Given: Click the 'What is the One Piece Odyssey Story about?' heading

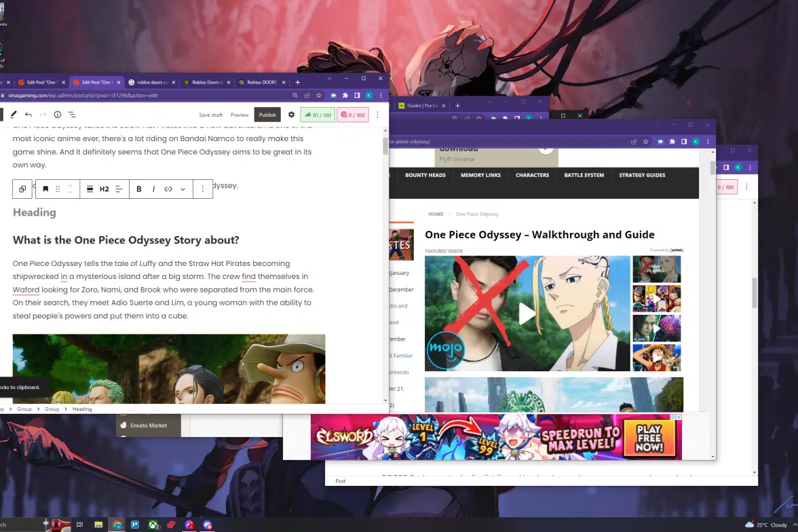Looking at the screenshot, I should tap(126, 240).
